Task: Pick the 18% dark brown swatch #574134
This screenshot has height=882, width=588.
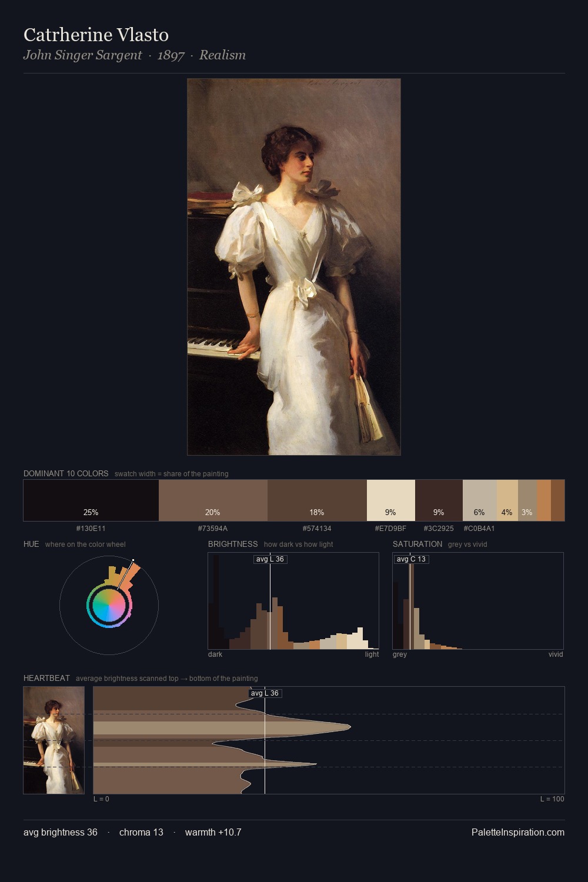Action: coord(317,500)
